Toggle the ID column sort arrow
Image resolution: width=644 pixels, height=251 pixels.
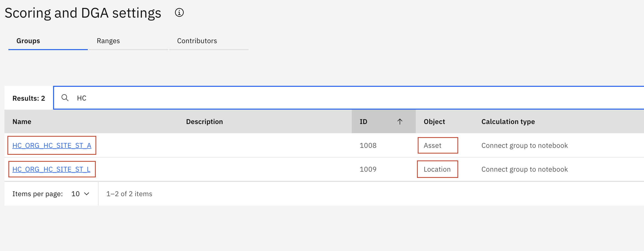400,122
